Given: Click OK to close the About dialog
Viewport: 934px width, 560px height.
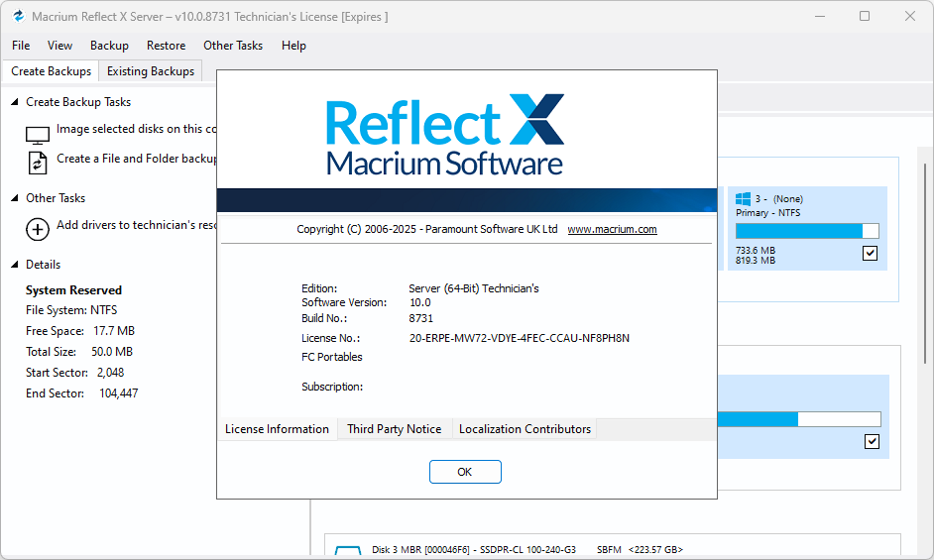Looking at the screenshot, I should (x=465, y=472).
